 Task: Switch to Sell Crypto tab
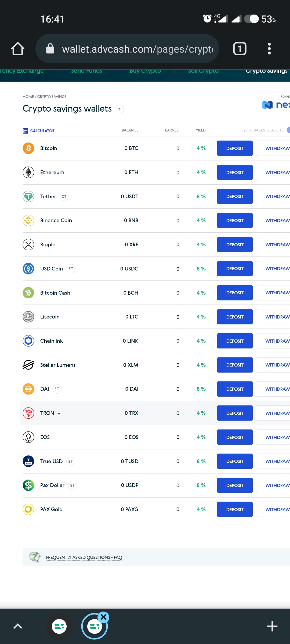tap(203, 71)
